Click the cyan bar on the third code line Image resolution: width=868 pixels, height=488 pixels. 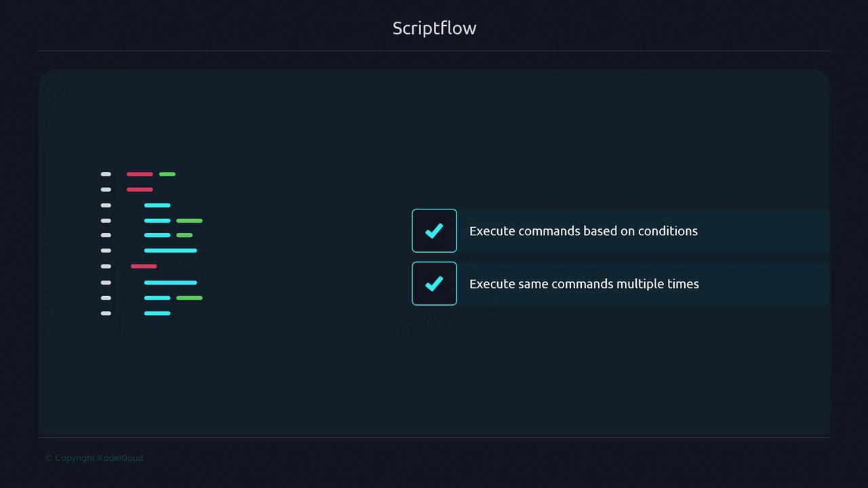tap(157, 205)
